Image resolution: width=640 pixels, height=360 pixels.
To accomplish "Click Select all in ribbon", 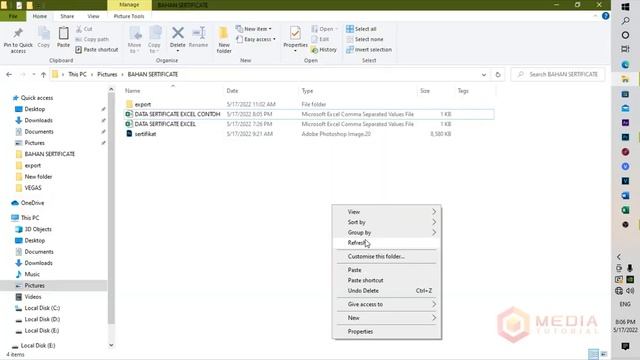I will [361, 29].
